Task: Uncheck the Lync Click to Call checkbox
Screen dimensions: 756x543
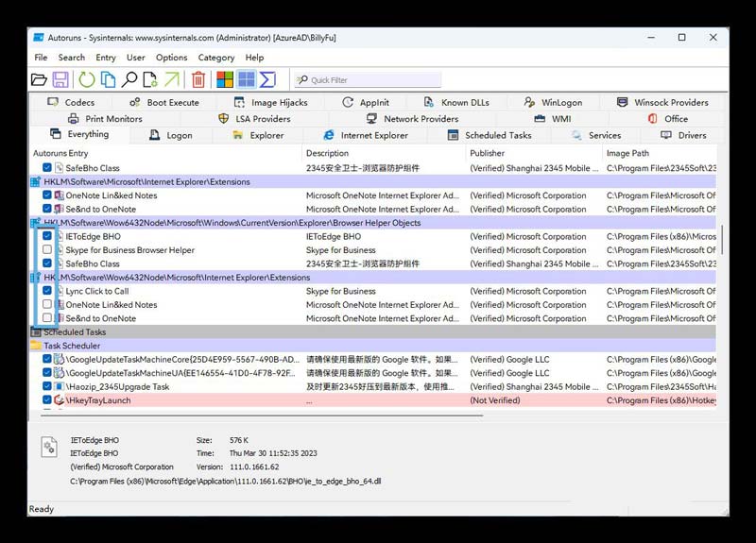Action: point(46,291)
